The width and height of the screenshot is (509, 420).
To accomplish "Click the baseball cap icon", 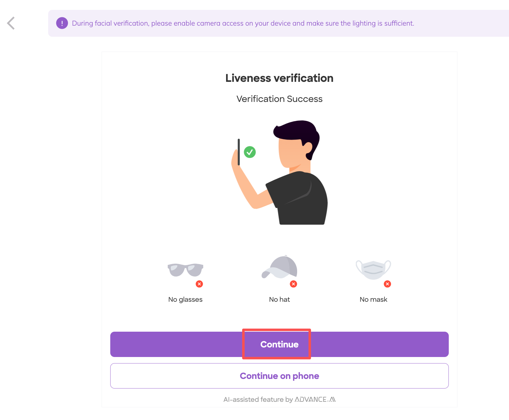I will (280, 267).
